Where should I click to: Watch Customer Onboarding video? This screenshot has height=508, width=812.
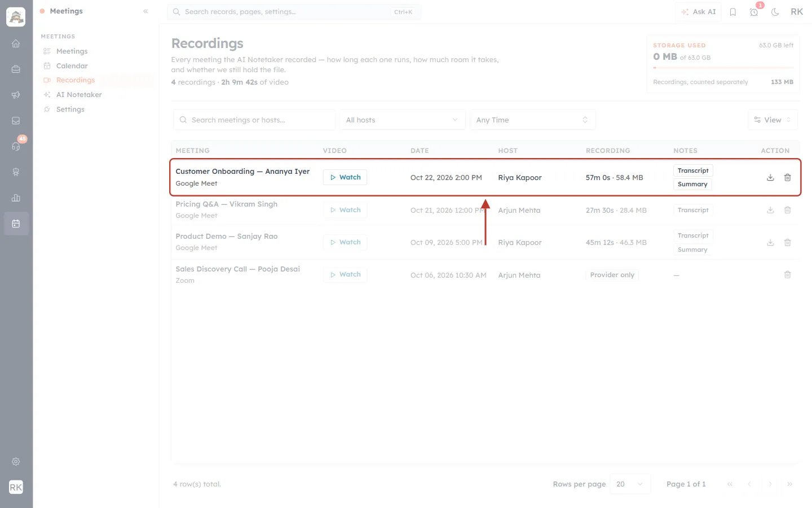tap(345, 177)
